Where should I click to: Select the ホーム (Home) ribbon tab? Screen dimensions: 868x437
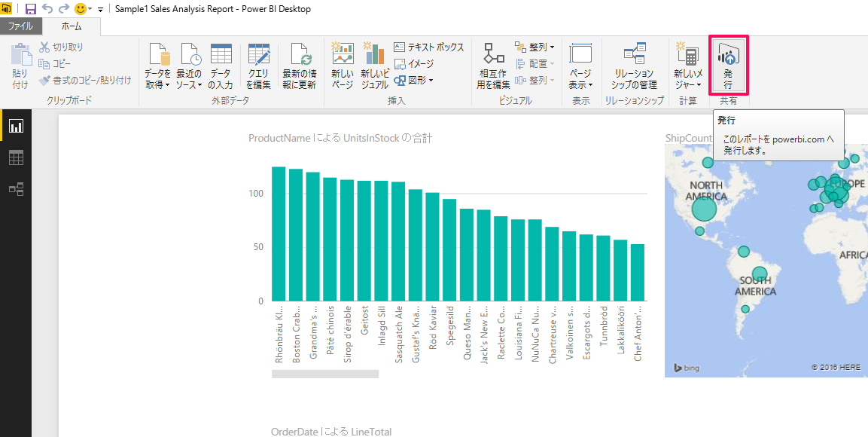(x=72, y=26)
